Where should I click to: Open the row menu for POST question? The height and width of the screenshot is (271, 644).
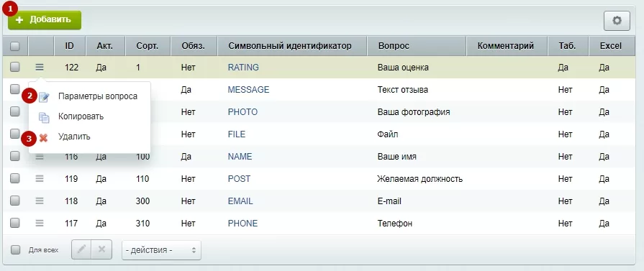[40, 178]
